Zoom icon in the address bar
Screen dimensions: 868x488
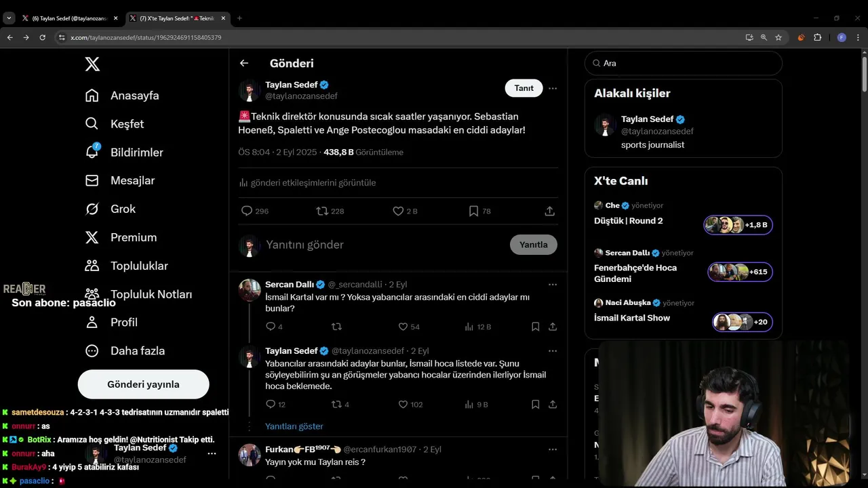click(x=764, y=37)
